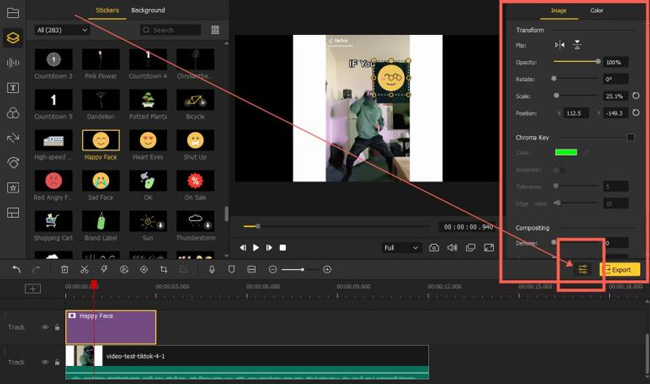Click the Position X value field
Image resolution: width=650 pixels, height=384 pixels.
click(x=575, y=113)
